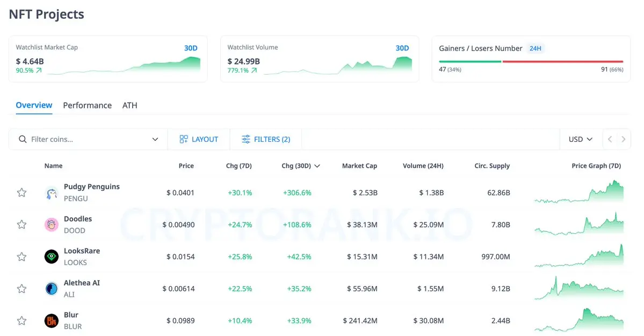Sort by the Volume (24H) column header
Screen dimensions: 644x336
click(x=423, y=166)
